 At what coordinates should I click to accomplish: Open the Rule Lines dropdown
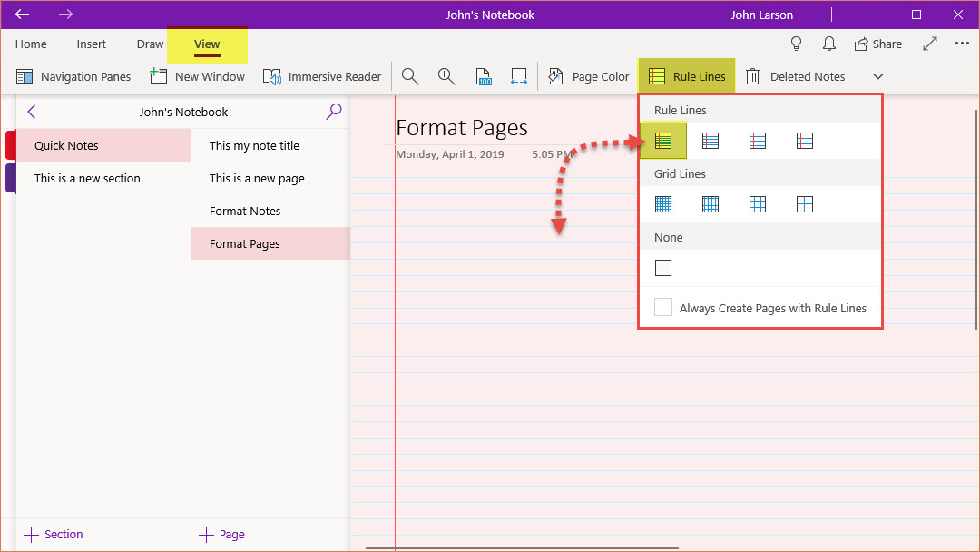point(687,76)
